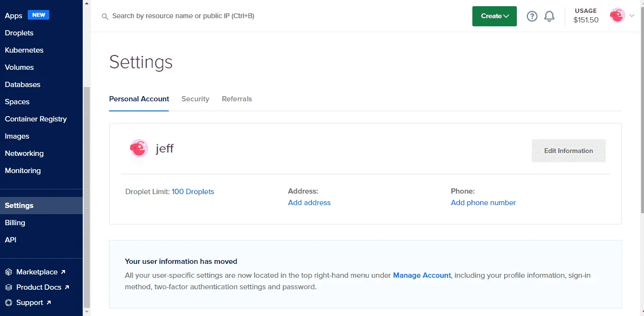This screenshot has width=644, height=316.
Task: Open the Create dropdown button
Action: [494, 16]
